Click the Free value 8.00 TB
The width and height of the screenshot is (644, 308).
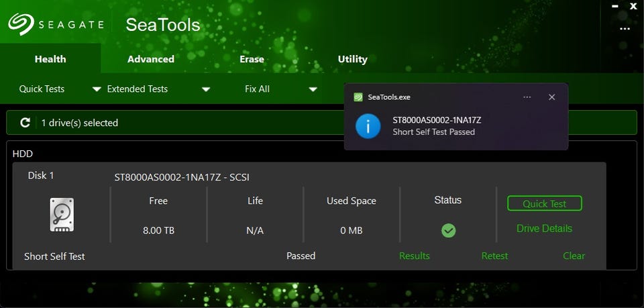[158, 230]
